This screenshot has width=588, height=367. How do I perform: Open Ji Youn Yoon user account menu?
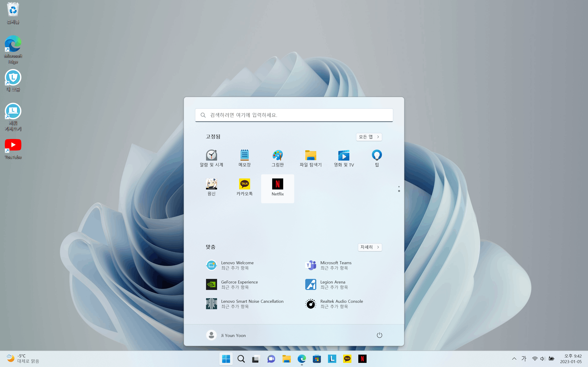pyautogui.click(x=226, y=335)
